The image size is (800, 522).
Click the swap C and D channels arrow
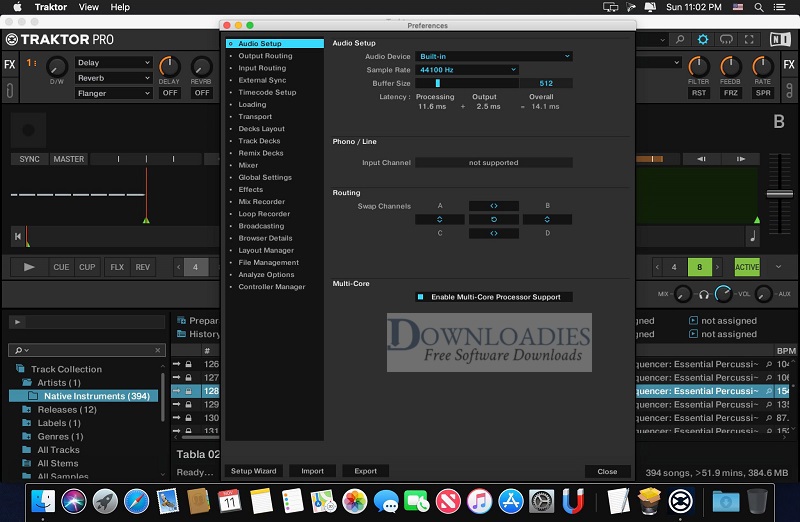point(493,233)
